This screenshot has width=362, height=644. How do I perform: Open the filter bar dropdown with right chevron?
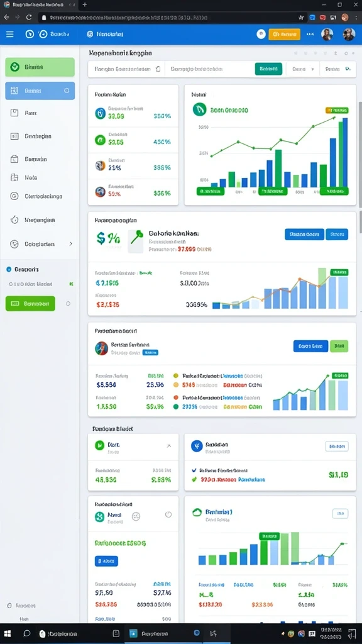[x=302, y=69]
